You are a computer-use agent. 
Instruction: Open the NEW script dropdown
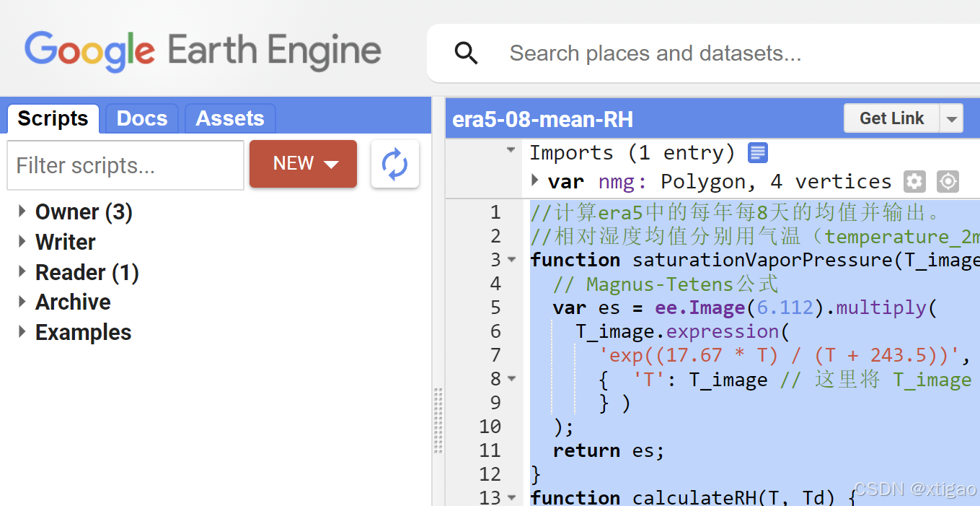tap(304, 164)
